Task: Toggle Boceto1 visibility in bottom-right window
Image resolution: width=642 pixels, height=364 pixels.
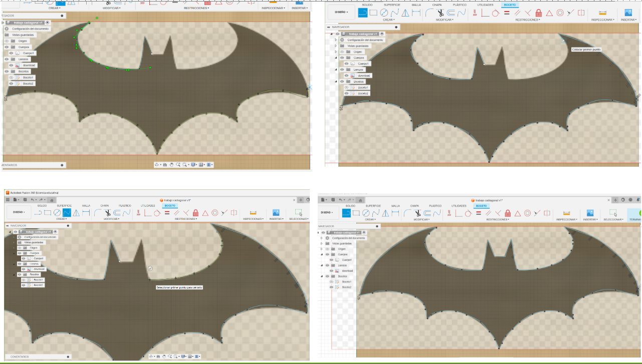Action: [x=331, y=282]
